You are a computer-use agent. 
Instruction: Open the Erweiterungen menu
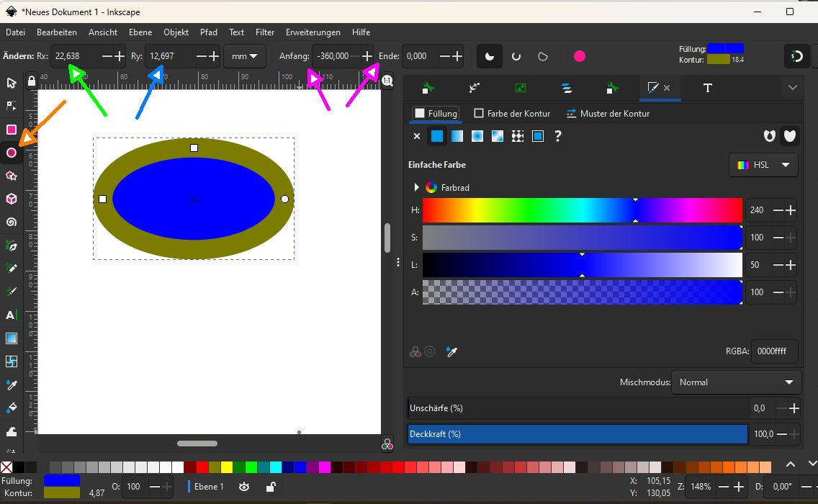click(x=313, y=32)
